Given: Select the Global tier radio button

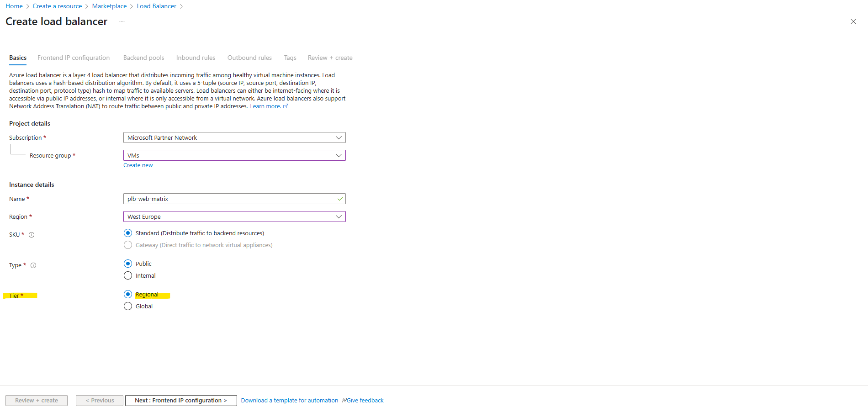Looking at the screenshot, I should click(x=128, y=306).
